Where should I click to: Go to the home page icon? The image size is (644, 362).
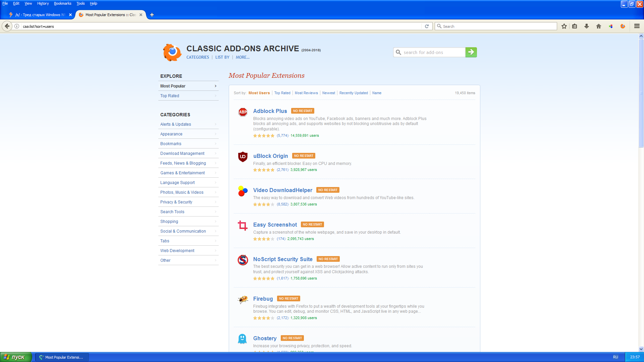(599, 26)
